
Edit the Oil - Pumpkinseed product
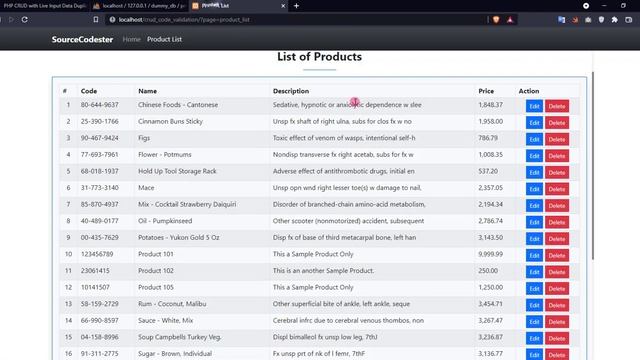[x=534, y=222]
